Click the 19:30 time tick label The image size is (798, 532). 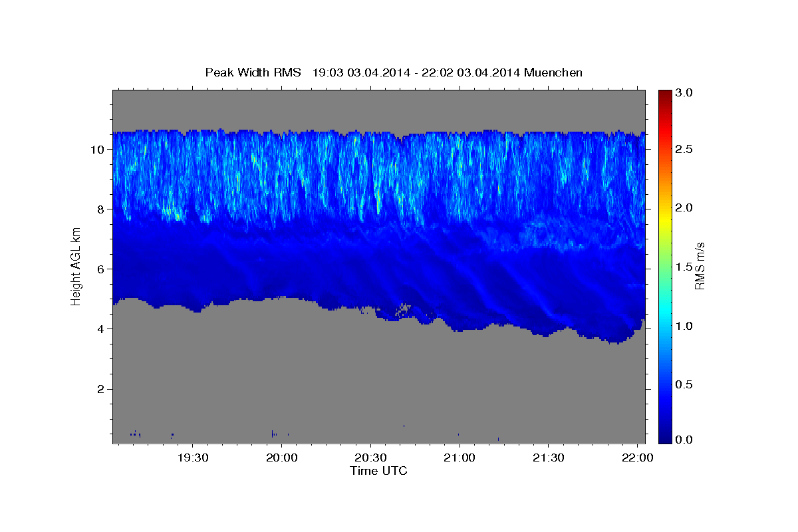pyautogui.click(x=193, y=458)
